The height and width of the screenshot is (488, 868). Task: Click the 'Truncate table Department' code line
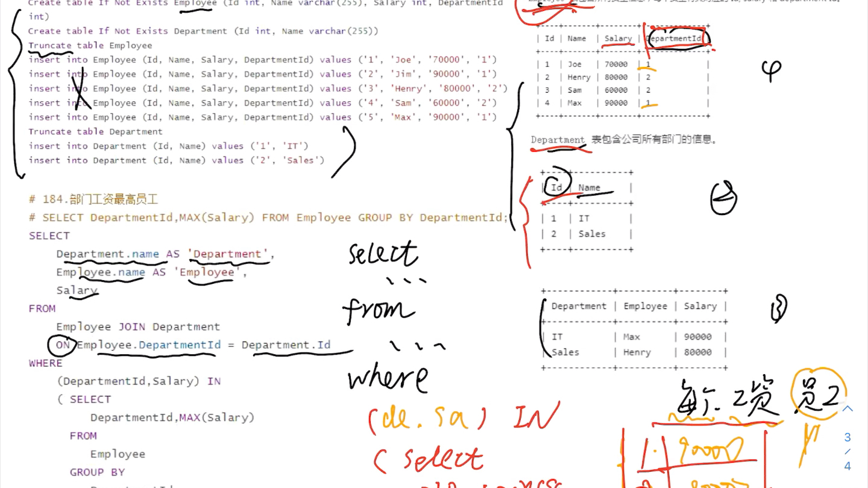[95, 132]
